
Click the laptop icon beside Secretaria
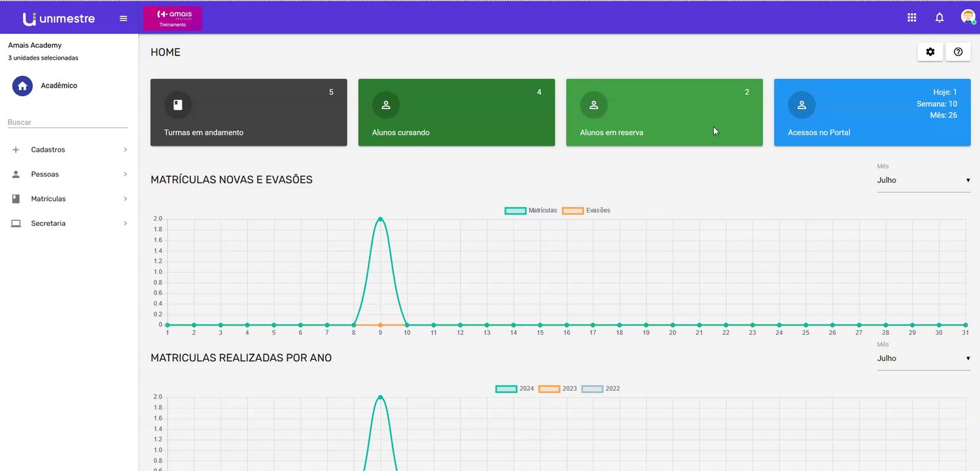[x=16, y=224]
